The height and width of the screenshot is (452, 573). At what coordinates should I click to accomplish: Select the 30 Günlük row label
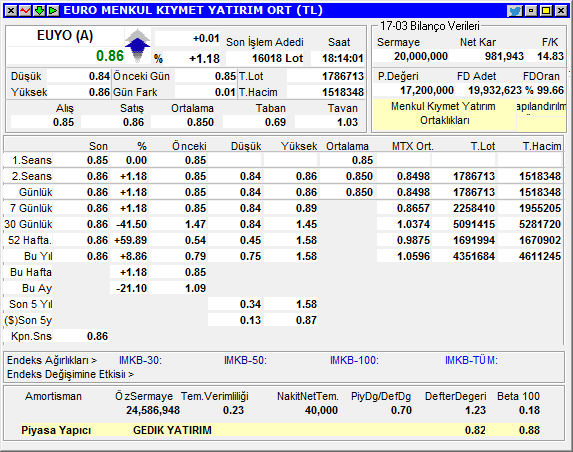[x=28, y=224]
